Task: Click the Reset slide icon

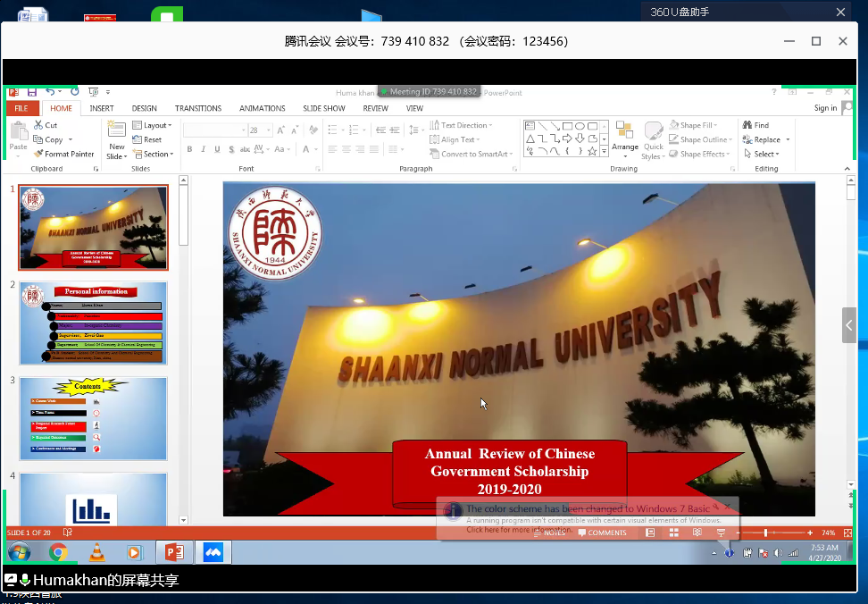Action: [x=147, y=139]
